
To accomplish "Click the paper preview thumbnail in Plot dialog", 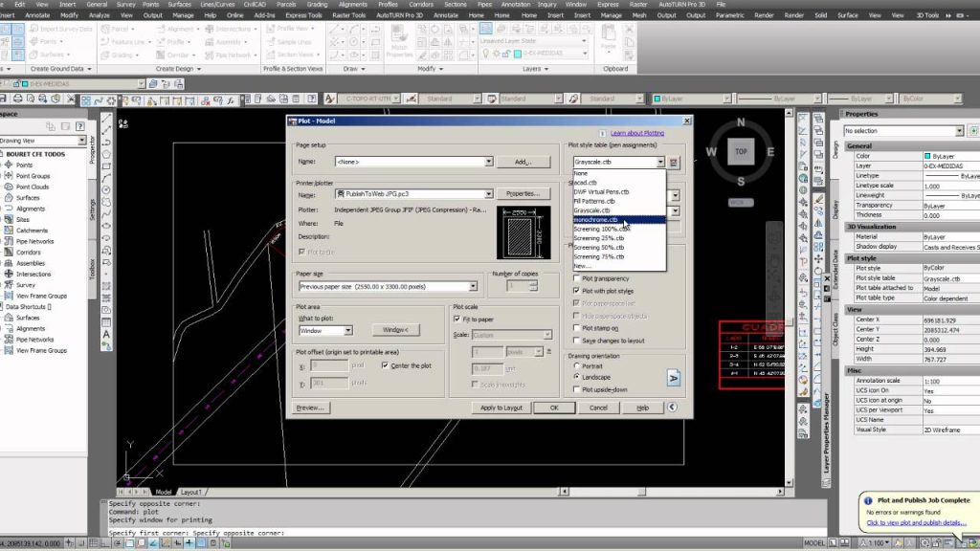I will 523,232.
